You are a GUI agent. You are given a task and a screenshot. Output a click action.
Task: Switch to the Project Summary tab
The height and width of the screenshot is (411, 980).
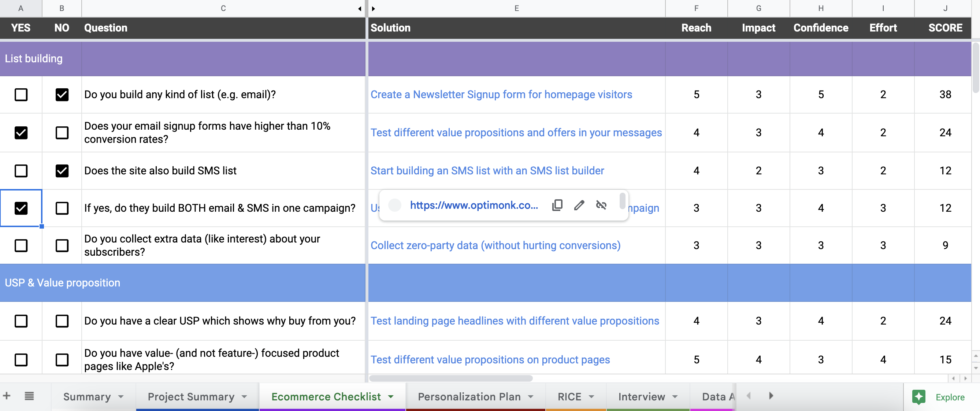click(x=191, y=397)
